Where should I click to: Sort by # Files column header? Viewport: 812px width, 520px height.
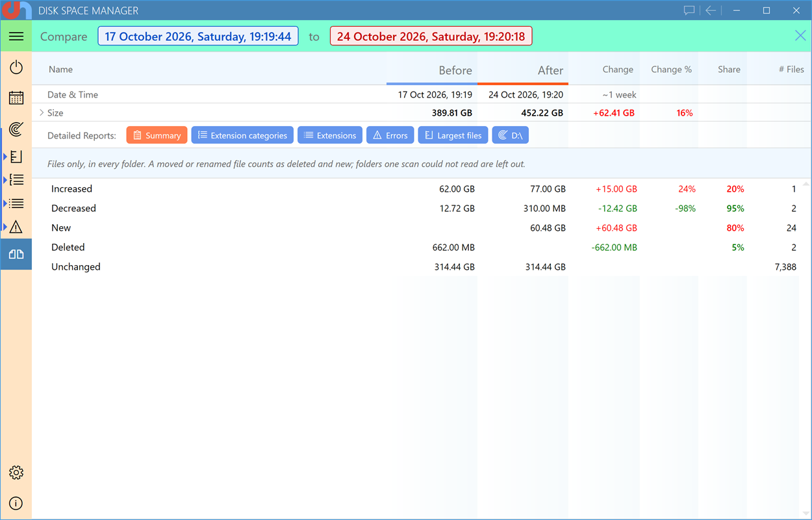tap(791, 70)
